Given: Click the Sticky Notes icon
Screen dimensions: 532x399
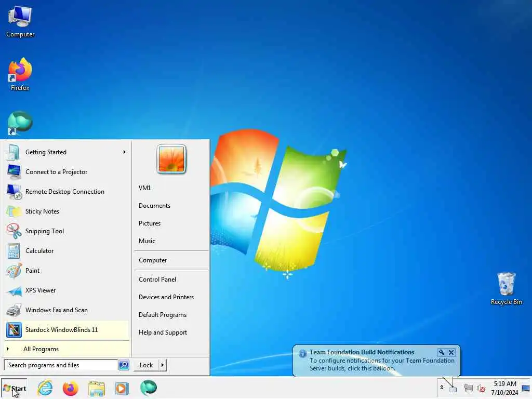Looking at the screenshot, I should (x=14, y=211).
